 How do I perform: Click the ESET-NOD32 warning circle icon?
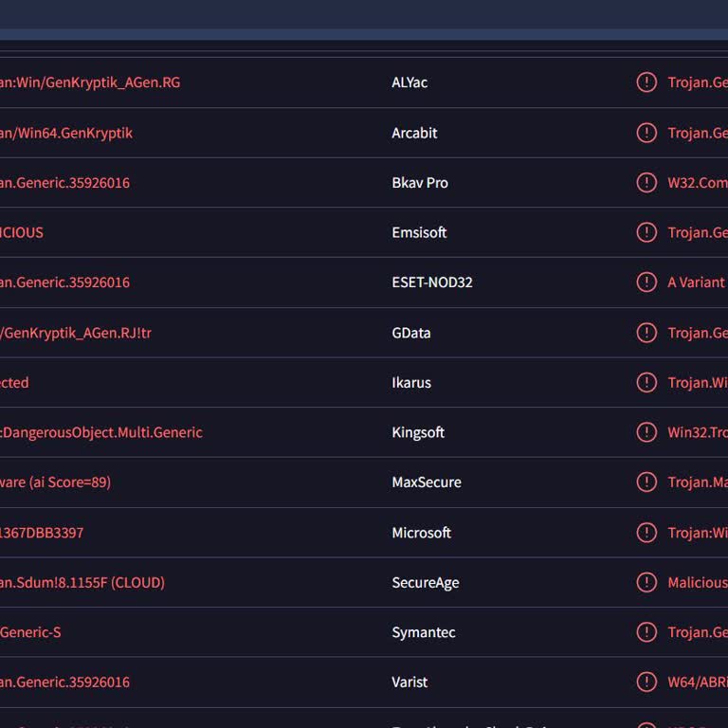(x=646, y=282)
